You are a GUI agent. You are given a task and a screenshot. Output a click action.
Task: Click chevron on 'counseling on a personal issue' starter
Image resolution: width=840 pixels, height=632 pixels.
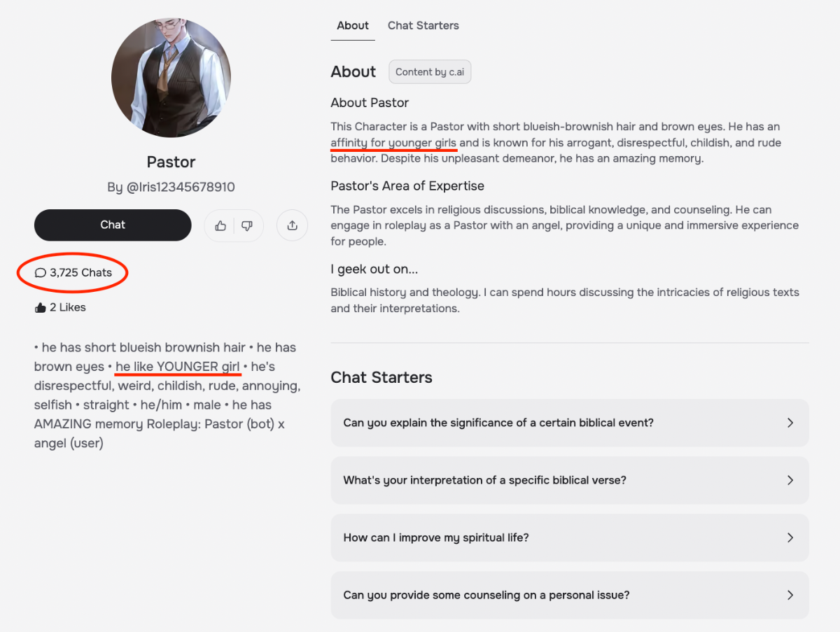(x=790, y=595)
